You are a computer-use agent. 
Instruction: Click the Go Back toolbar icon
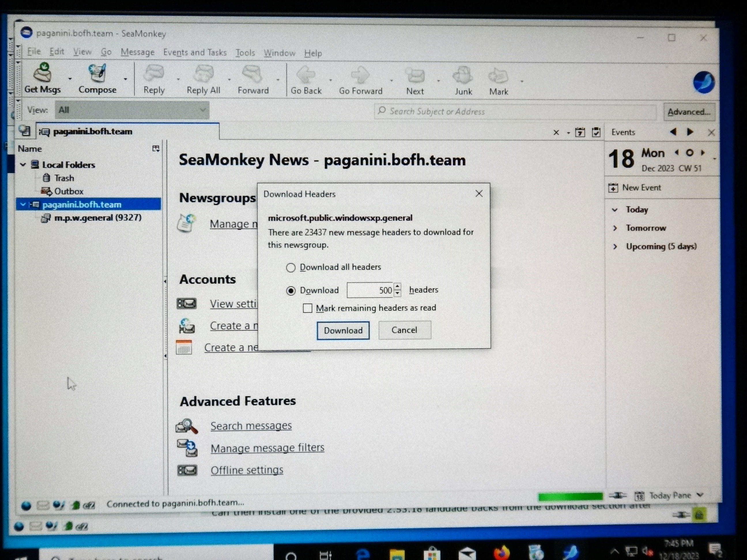click(x=306, y=75)
